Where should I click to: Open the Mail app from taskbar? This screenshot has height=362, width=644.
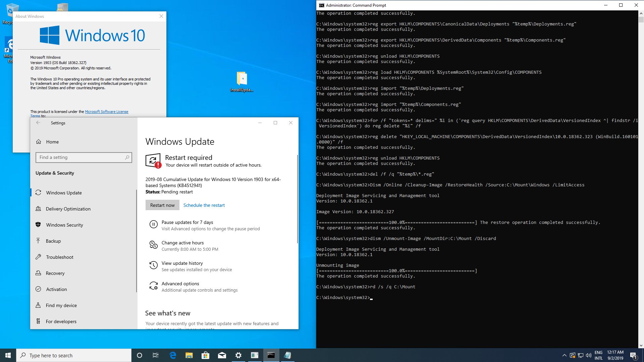(x=222, y=355)
